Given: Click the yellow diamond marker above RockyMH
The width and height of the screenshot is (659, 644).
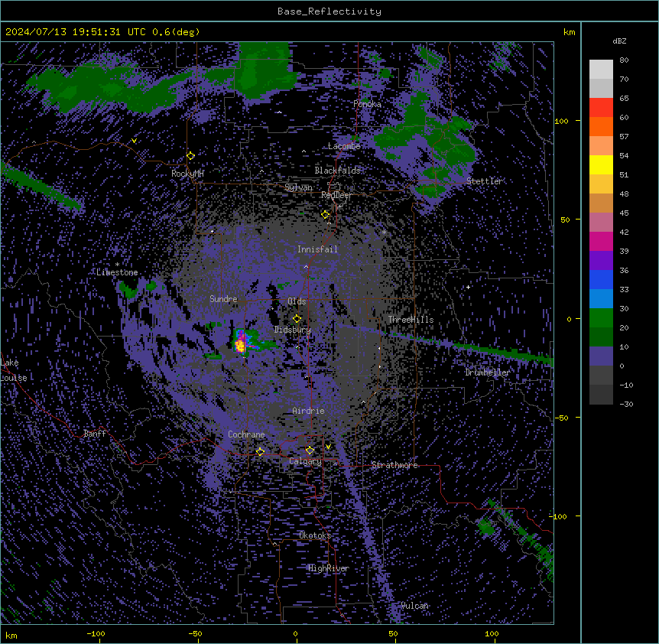Looking at the screenshot, I should point(190,155).
